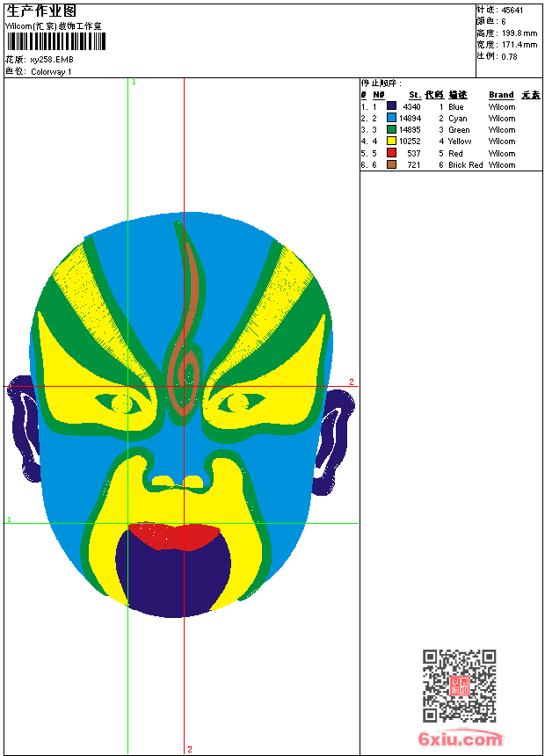Viewport: 545px width, 756px height.
Task: Select the design file name xy258.EMB
Action: [52, 60]
